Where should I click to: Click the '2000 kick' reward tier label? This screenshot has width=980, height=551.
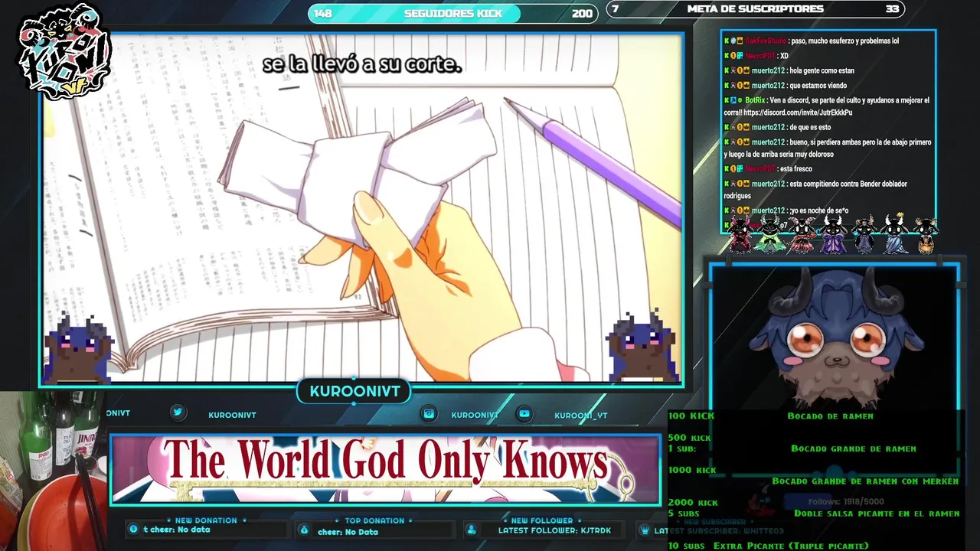point(693,503)
